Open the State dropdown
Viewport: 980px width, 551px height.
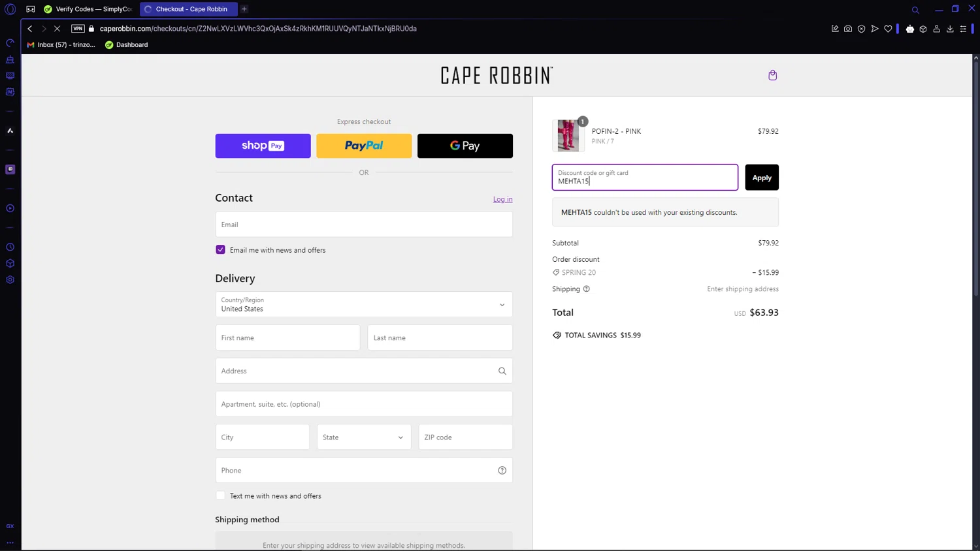pos(364,437)
